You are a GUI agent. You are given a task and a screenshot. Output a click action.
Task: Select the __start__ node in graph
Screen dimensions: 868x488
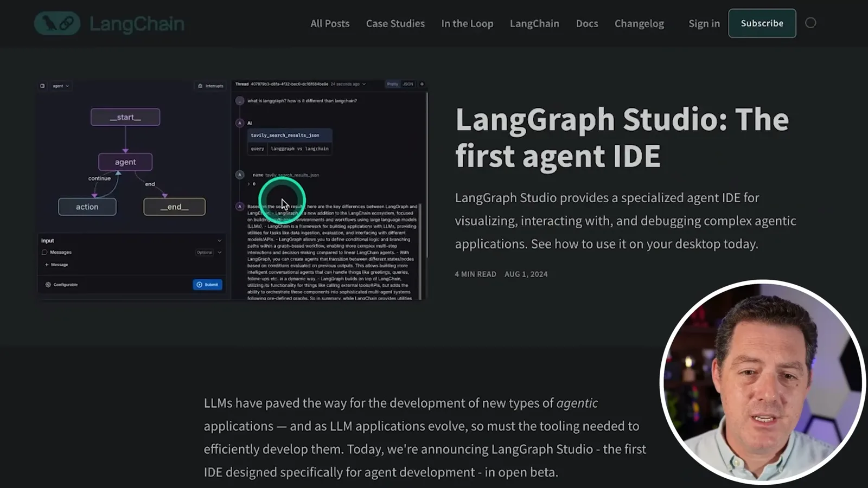(x=125, y=117)
